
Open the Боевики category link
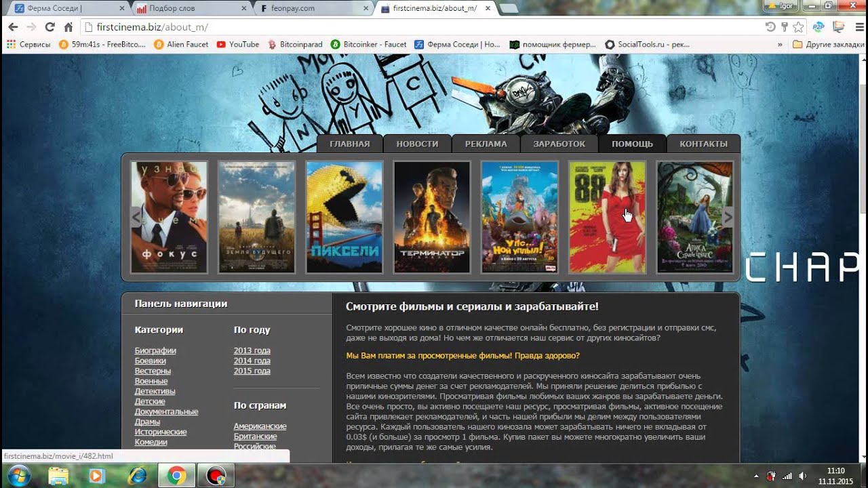(151, 361)
